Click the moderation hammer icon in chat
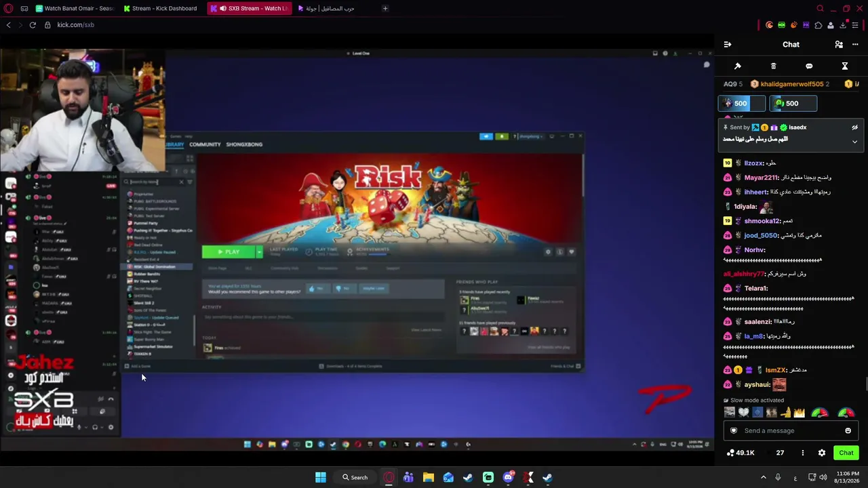Screen dimensions: 868x488 tap(738, 66)
